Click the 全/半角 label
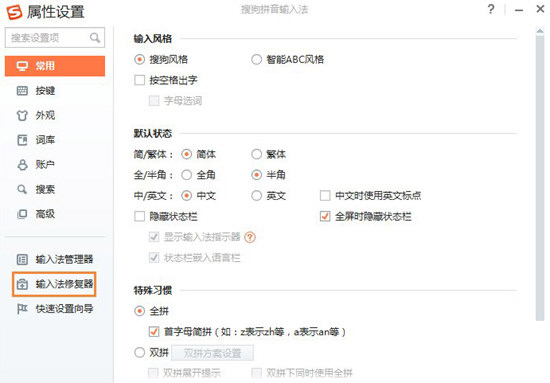The width and height of the screenshot is (550, 383). 153,175
